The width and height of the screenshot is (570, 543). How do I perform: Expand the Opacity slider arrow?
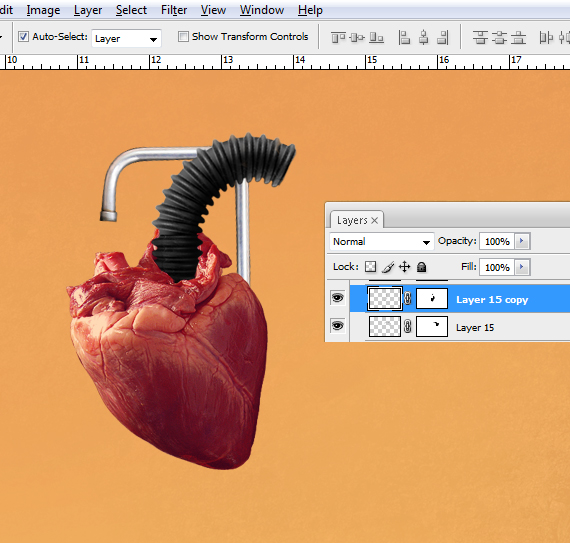coord(522,241)
